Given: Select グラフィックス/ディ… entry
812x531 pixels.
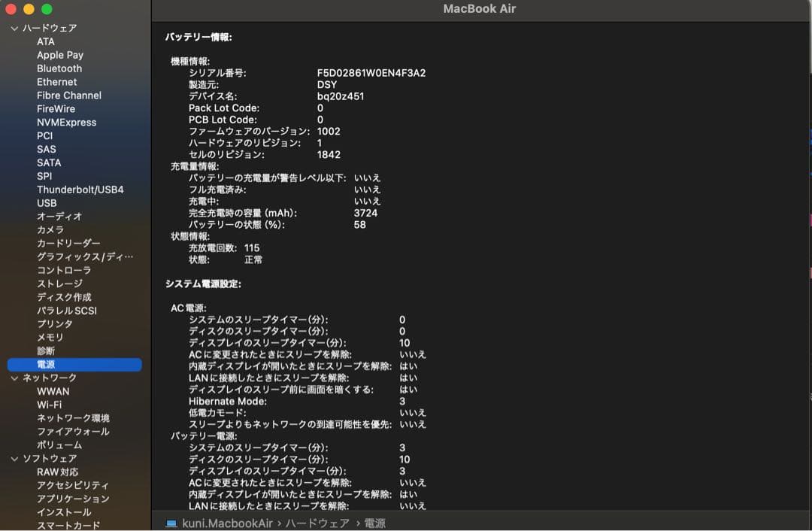Looking at the screenshot, I should click(x=85, y=257).
